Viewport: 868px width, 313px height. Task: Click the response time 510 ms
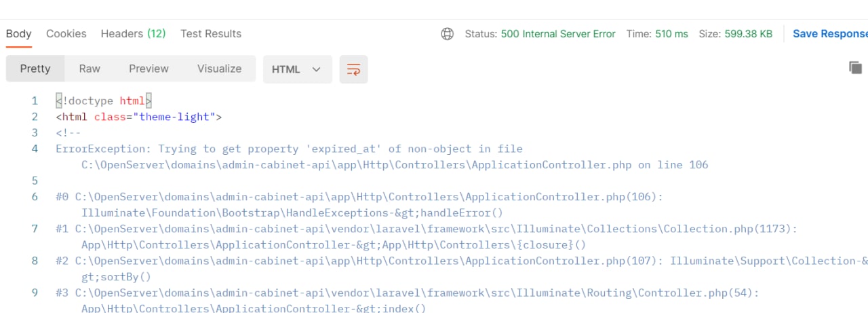(x=671, y=34)
